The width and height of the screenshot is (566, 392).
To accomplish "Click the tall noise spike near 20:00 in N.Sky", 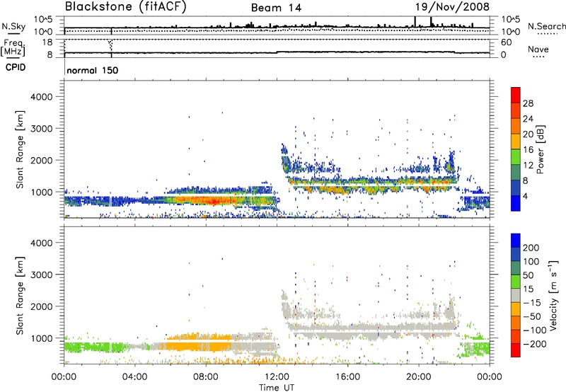I will click(415, 22).
